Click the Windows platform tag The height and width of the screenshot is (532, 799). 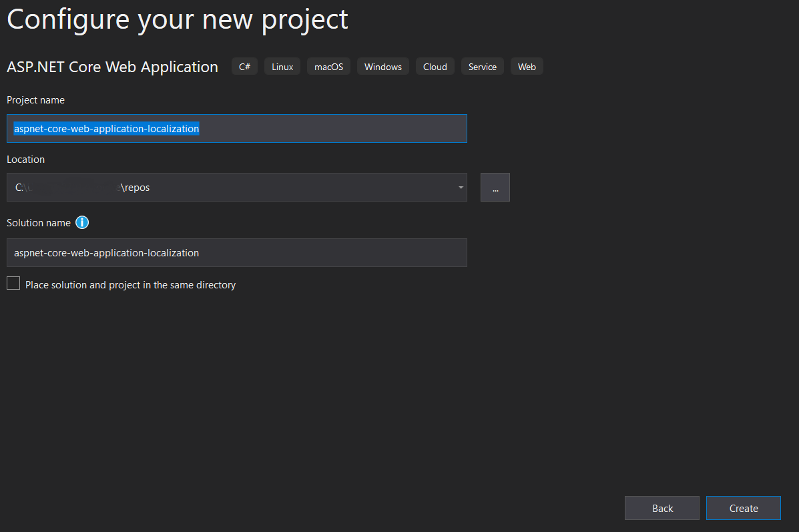point(382,66)
